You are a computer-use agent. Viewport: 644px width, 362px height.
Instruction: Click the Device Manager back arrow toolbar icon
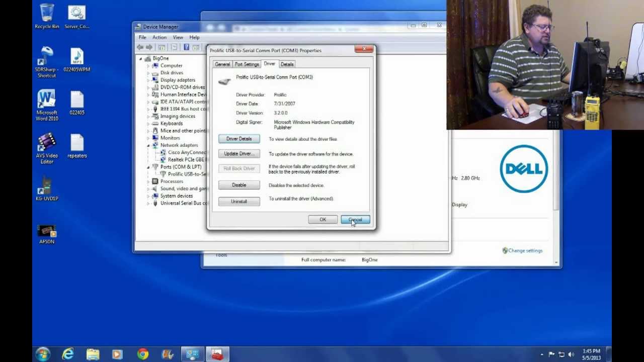[x=140, y=47]
